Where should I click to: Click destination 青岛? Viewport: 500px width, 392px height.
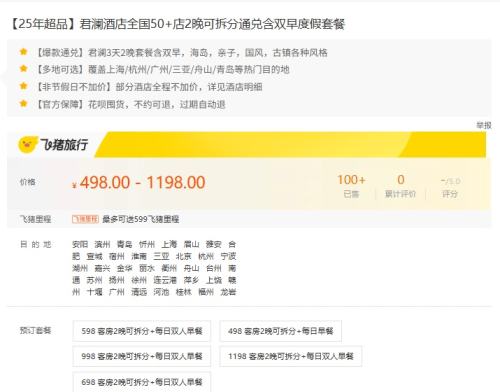click(x=125, y=244)
